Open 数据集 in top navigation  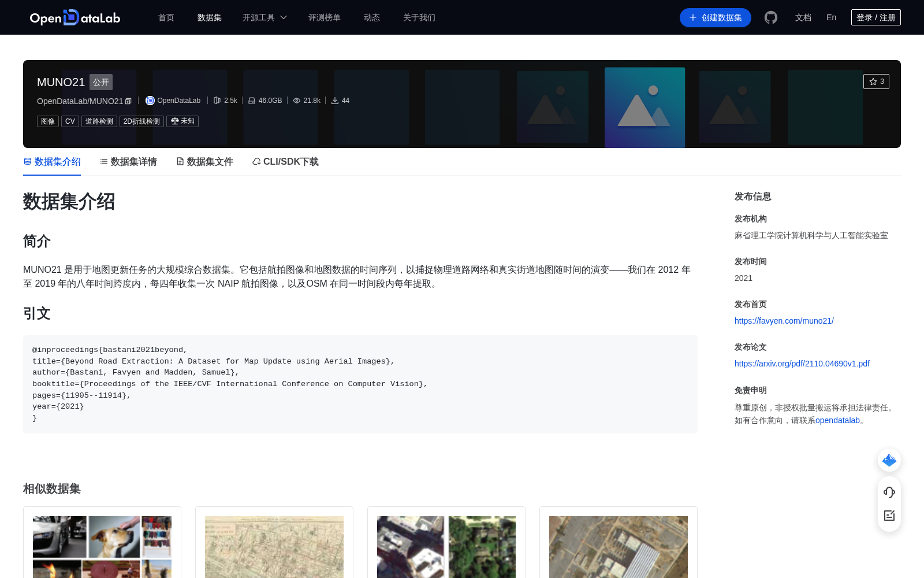210,17
